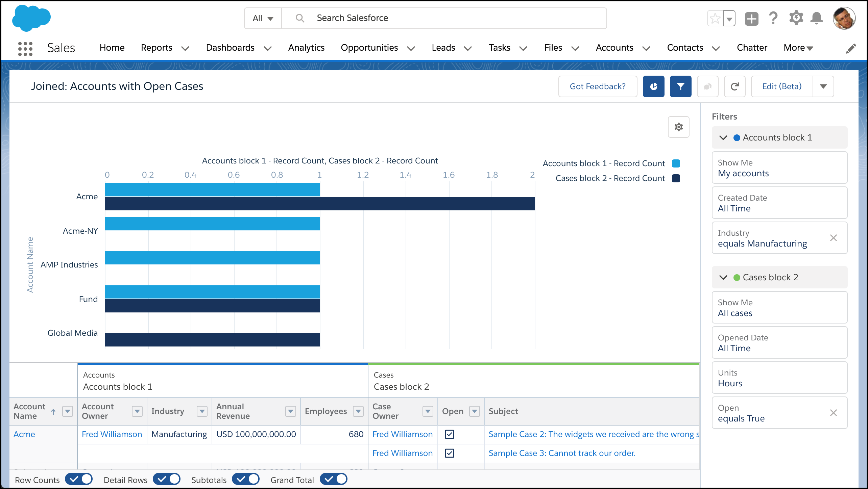
Task: Remove the Industry equals Manufacturing filter
Action: (x=833, y=238)
